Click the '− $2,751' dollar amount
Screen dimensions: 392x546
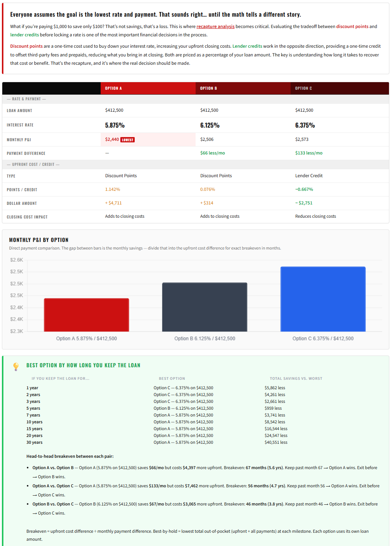click(x=304, y=203)
